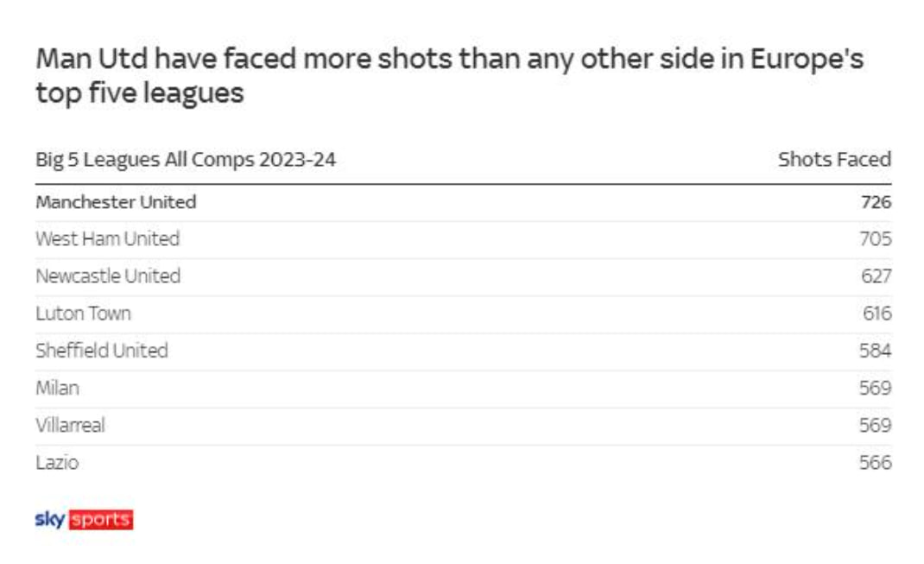Select the Milan team name

(57, 388)
